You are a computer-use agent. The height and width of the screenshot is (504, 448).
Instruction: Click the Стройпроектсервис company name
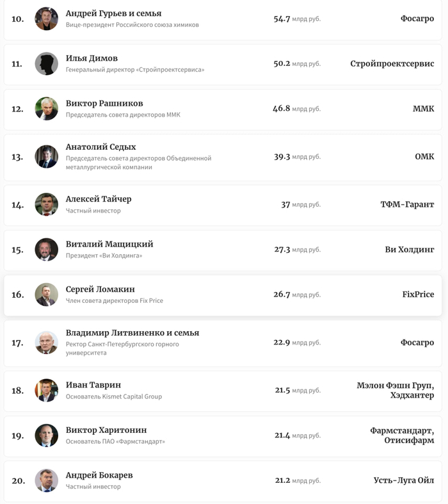click(392, 64)
